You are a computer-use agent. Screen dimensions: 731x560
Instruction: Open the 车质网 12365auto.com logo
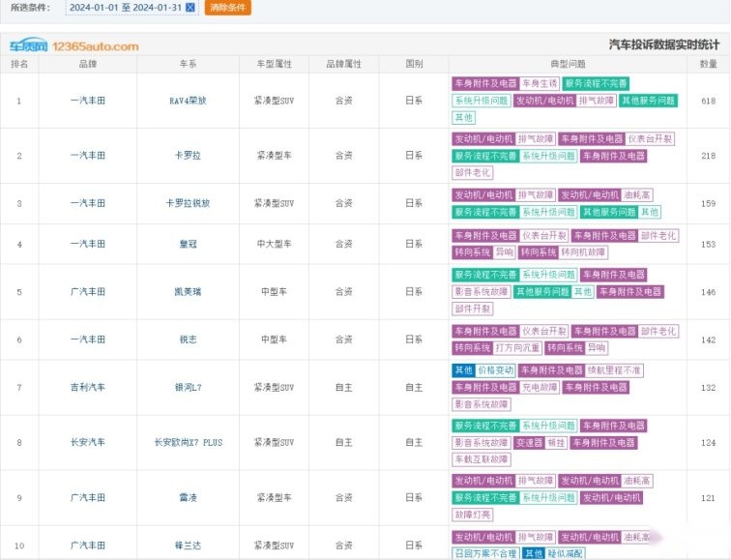[x=74, y=45]
